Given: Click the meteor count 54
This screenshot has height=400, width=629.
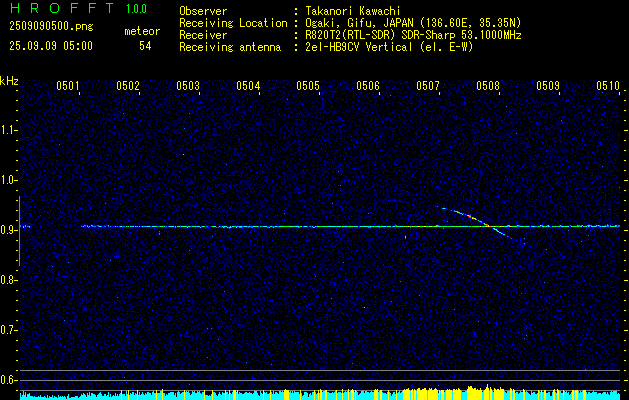Looking at the screenshot, I should 145,46.
